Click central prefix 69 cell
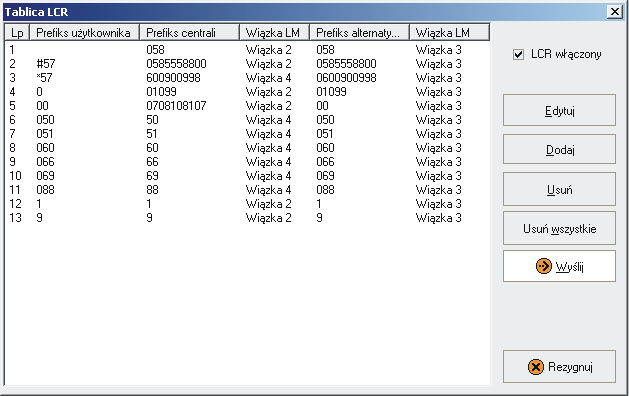 pos(152,176)
